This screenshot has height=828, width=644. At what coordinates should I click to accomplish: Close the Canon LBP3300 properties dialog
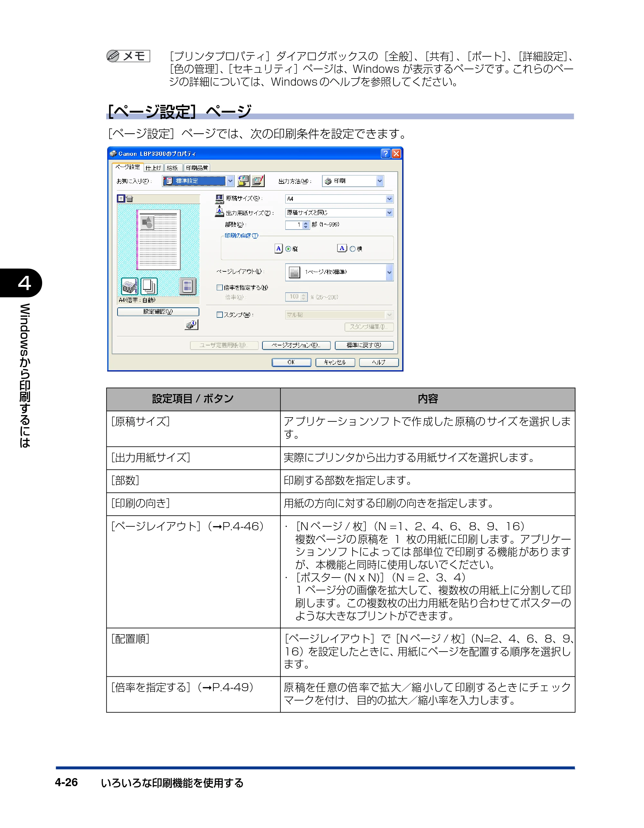tap(396, 154)
